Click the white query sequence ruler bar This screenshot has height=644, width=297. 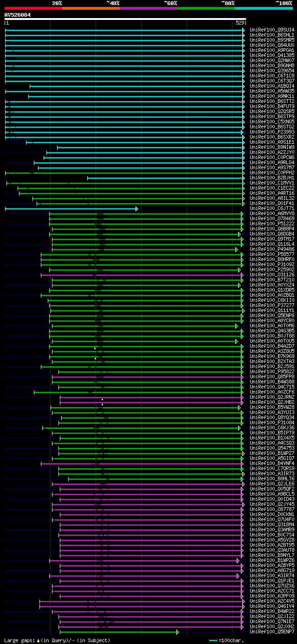[x=125, y=19]
